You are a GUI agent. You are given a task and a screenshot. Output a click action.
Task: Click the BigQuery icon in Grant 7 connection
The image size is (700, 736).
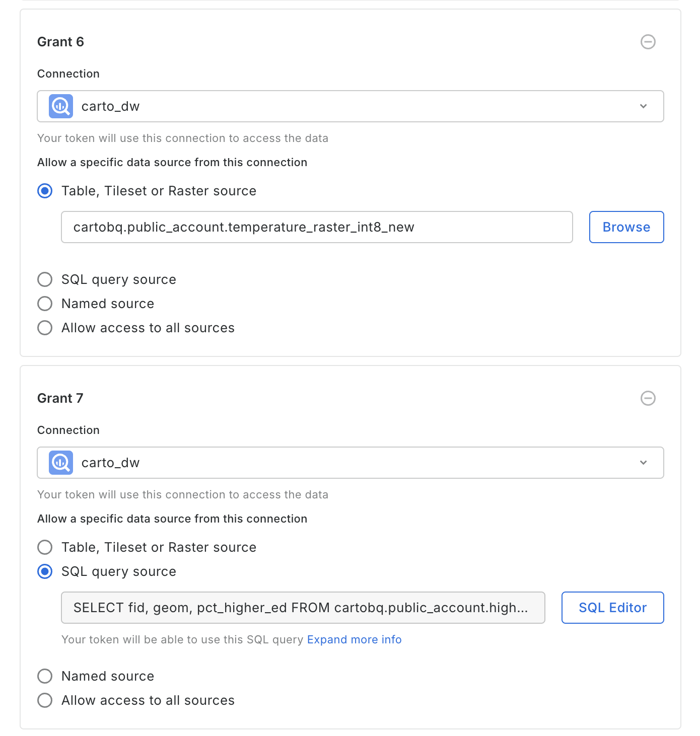tap(61, 463)
